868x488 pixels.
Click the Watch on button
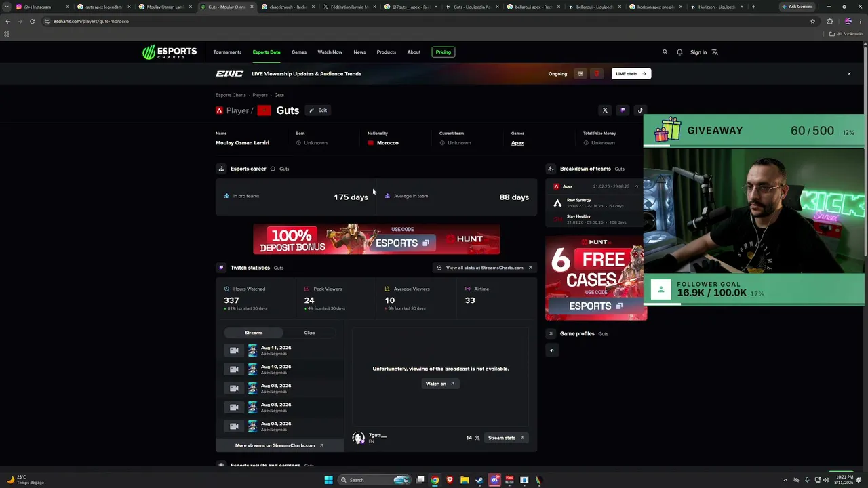point(440,384)
